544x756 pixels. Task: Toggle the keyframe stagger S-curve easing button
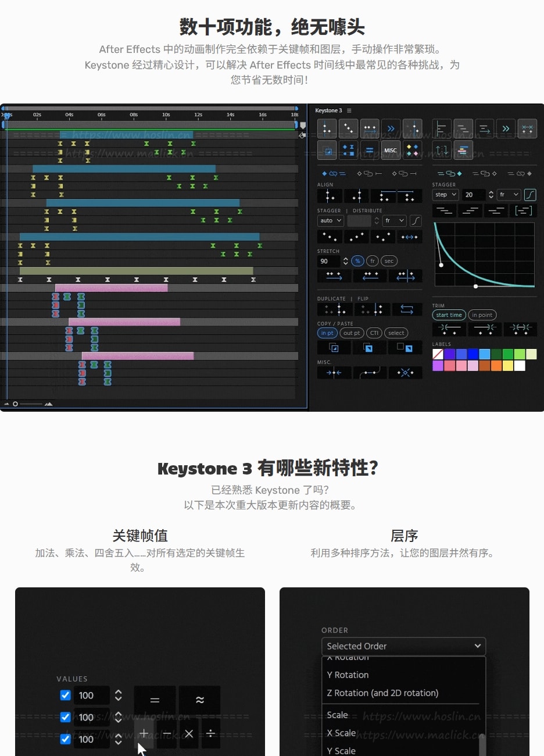[416, 220]
